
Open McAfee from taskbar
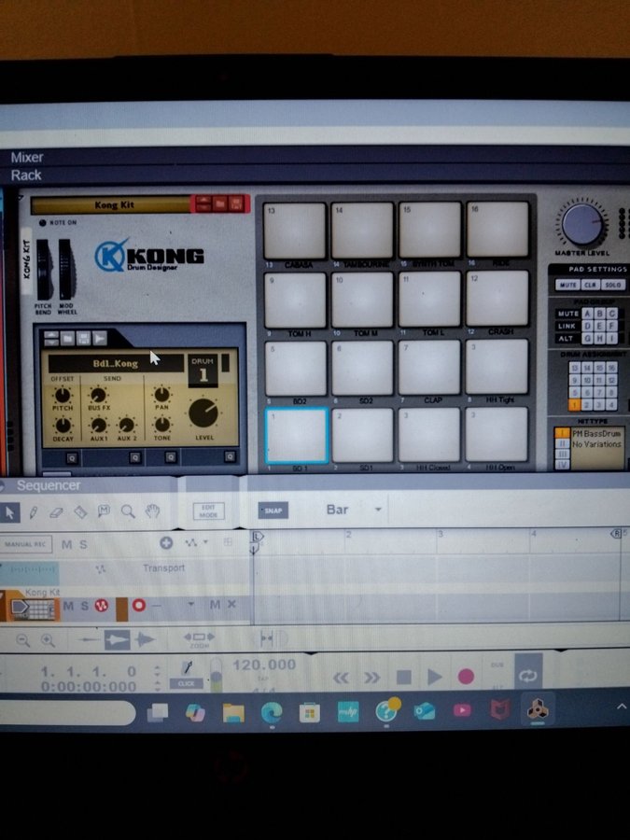coord(500,709)
